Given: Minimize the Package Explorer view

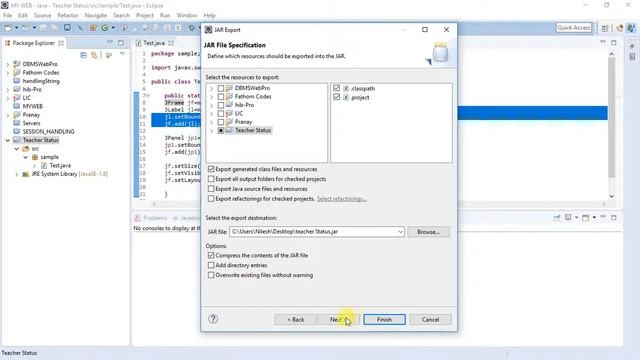Looking at the screenshot, I should tap(110, 42).
